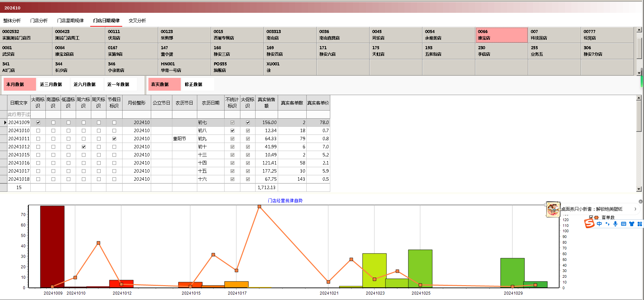Select 近三月数据 time range button

(x=51, y=84)
